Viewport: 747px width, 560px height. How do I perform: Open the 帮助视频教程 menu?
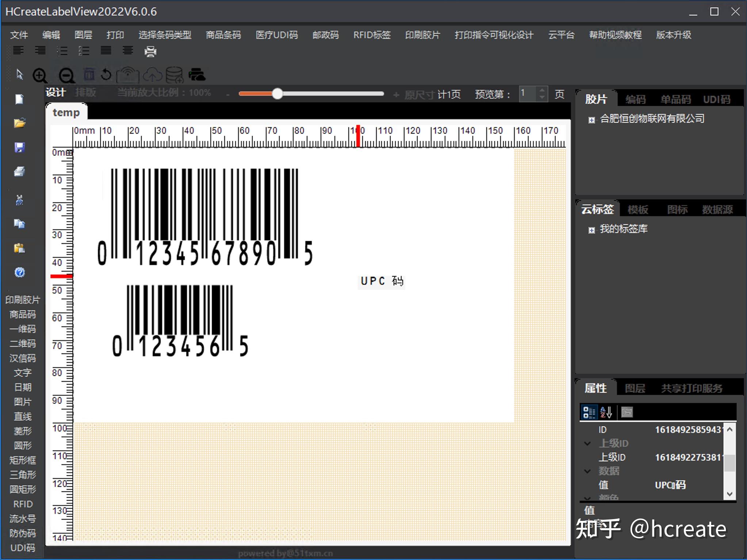[x=615, y=35]
